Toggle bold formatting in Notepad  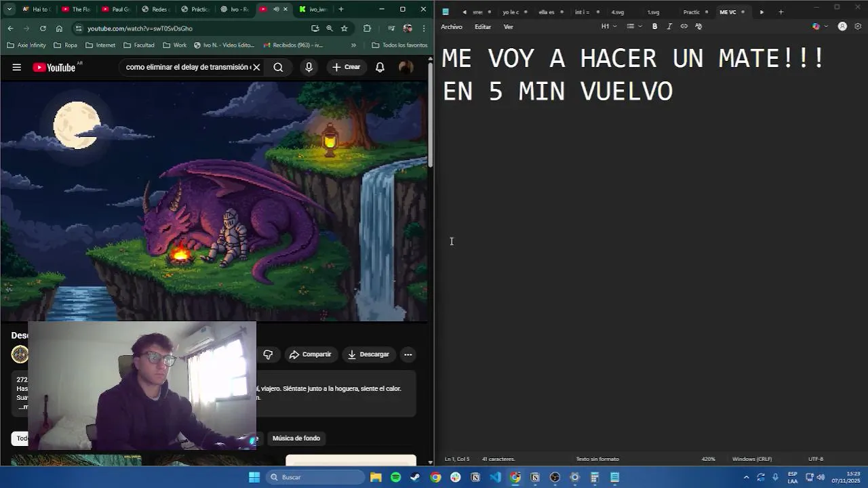(654, 26)
